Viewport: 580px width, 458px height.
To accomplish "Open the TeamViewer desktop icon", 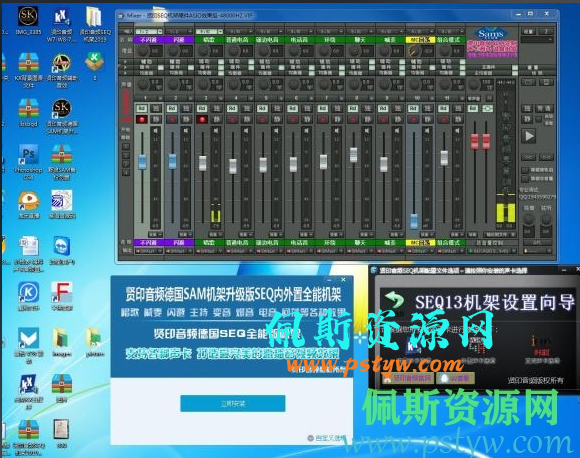I will point(62,250).
